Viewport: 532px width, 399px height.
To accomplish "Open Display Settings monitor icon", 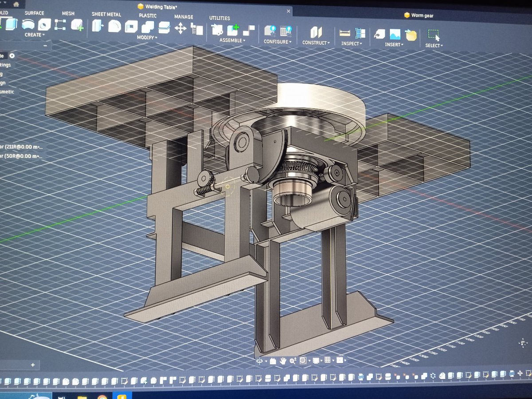I will pos(316,360).
